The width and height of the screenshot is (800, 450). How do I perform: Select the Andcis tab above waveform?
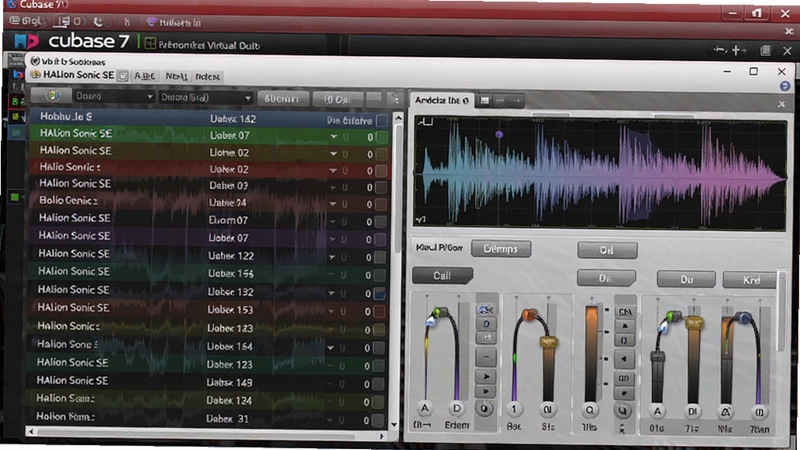coord(442,101)
